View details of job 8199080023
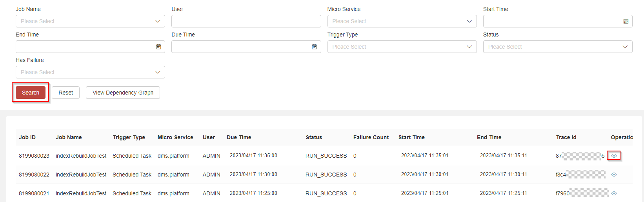This screenshot has width=644, height=202. (614, 156)
